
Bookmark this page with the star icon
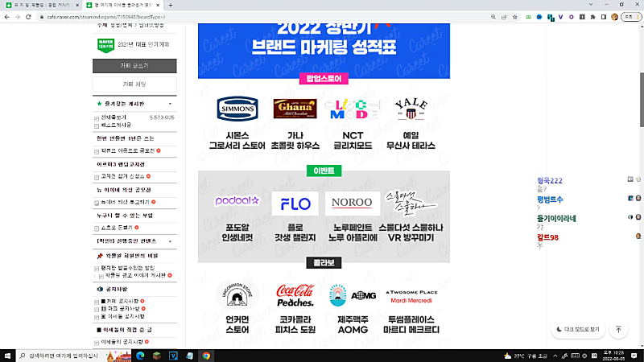click(515, 17)
